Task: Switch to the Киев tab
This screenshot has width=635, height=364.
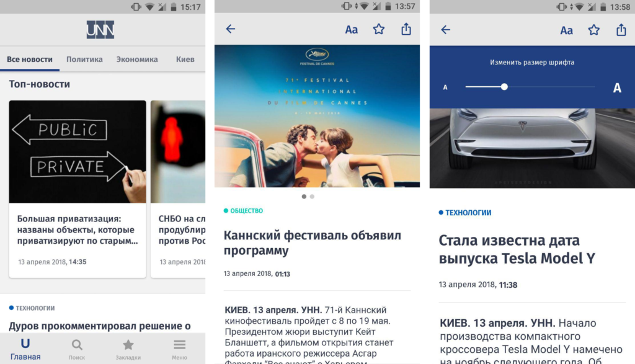Action: click(185, 60)
